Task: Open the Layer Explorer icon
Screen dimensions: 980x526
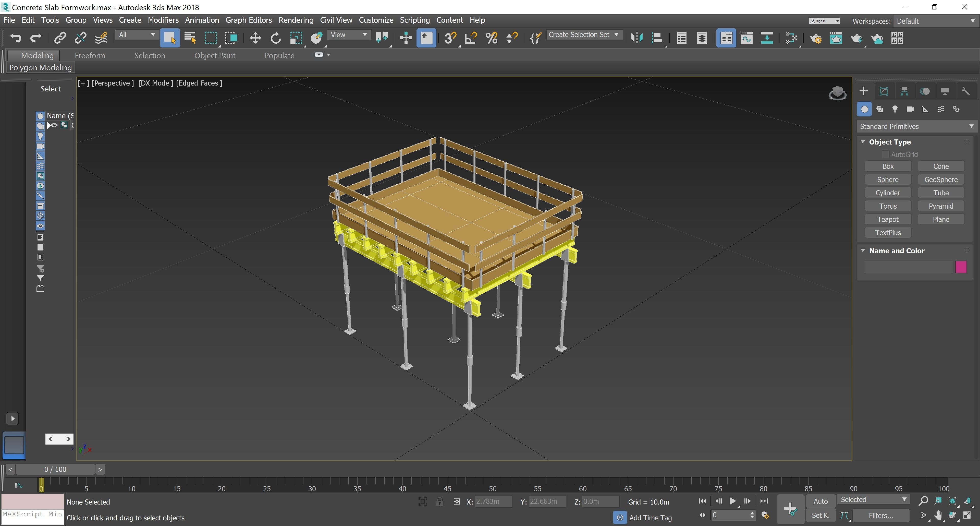Action: 702,38
